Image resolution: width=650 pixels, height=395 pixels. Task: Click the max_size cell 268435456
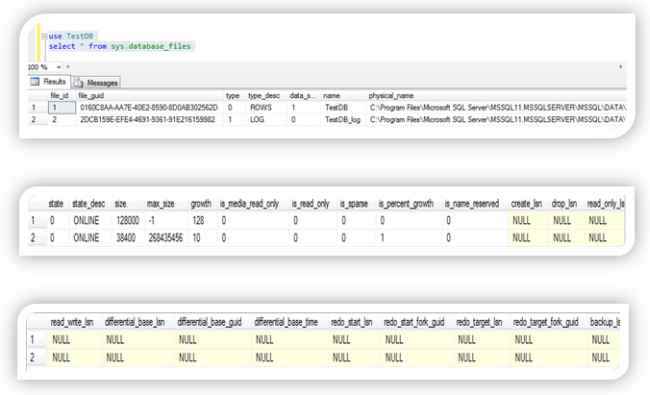(165, 238)
